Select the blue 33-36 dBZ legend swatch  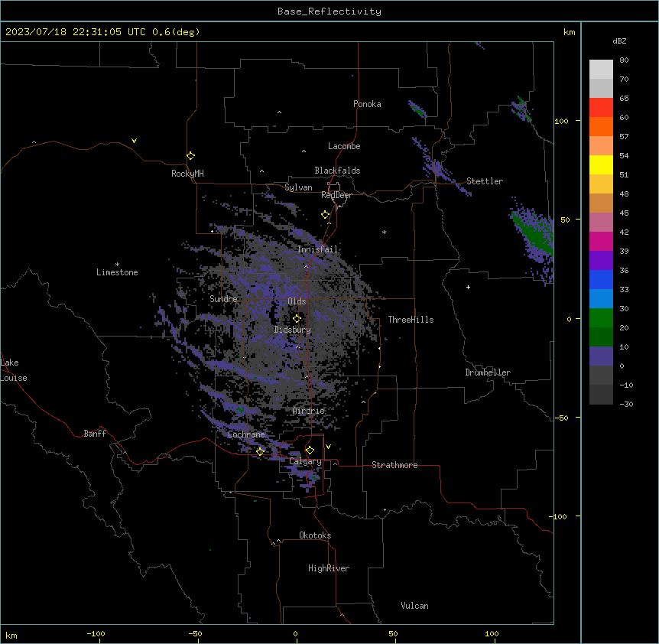coord(601,279)
